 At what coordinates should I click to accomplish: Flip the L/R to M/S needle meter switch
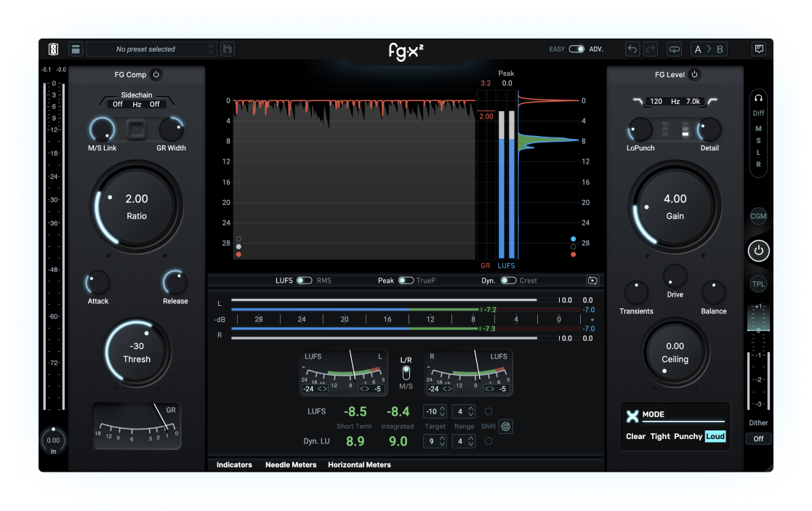406,373
